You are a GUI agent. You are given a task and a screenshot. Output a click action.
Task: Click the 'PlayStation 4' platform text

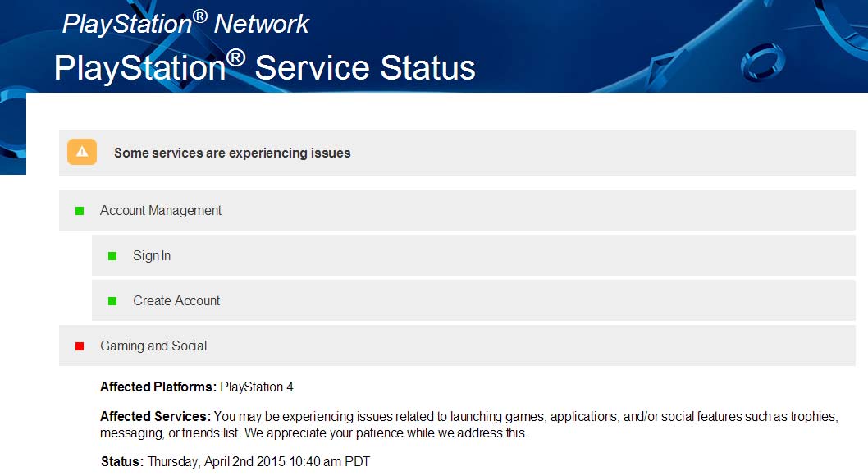pos(257,387)
